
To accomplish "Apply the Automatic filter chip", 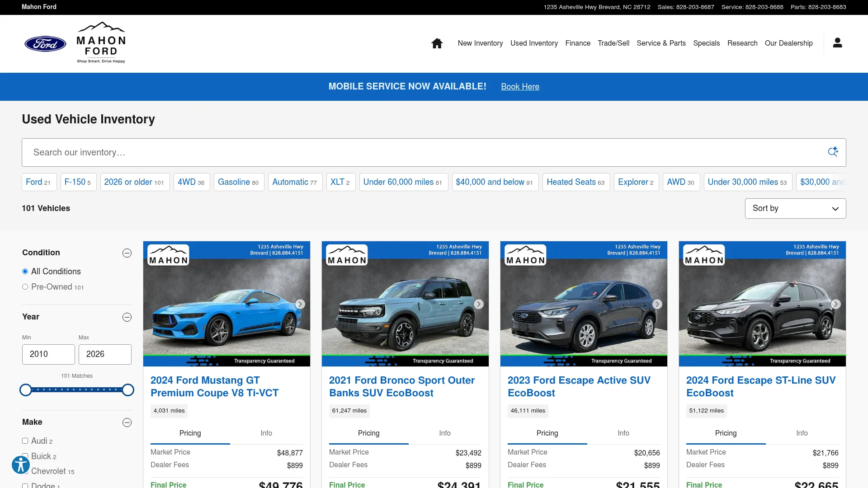I will 295,182.
